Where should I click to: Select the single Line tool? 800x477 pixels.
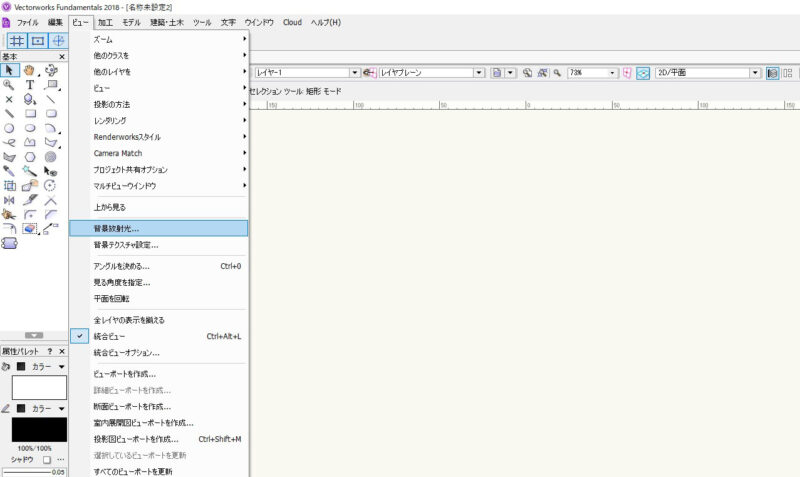(51, 99)
